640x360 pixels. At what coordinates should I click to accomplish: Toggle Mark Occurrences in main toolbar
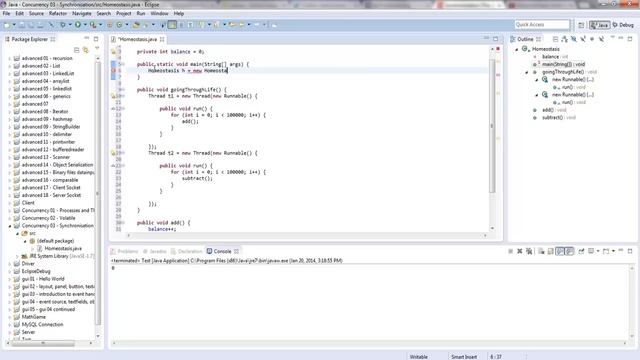tap(172, 25)
